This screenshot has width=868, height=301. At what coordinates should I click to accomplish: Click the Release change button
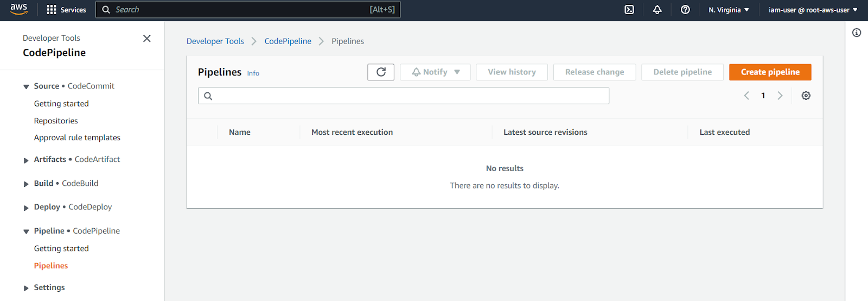595,72
